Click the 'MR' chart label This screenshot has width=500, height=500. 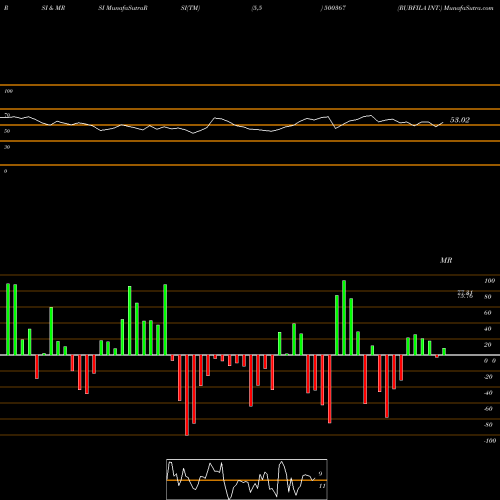point(446,260)
